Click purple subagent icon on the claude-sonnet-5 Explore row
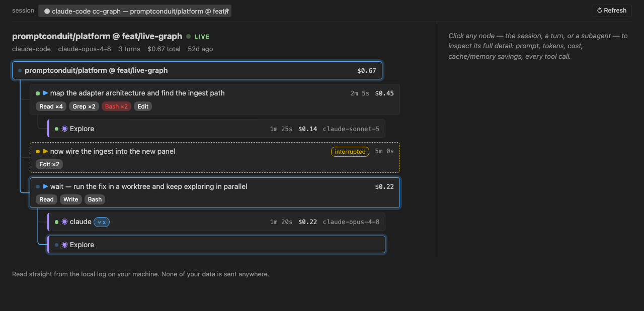644x311 pixels. click(64, 129)
